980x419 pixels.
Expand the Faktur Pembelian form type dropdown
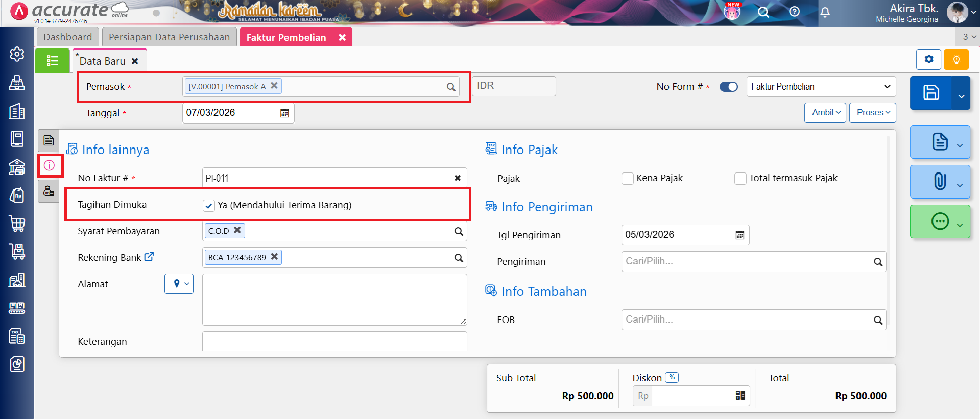(x=821, y=87)
